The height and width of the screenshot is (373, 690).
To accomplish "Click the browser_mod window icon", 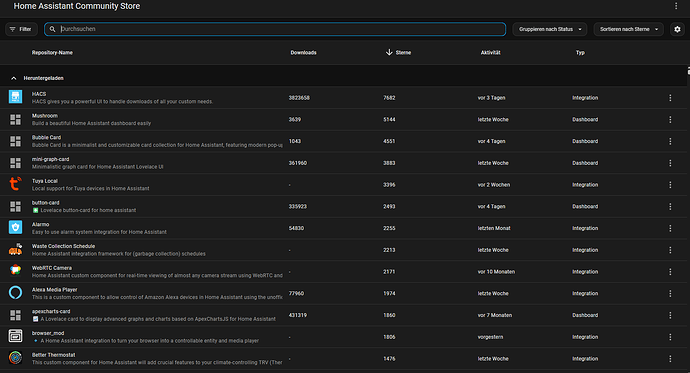I will [x=15, y=336].
